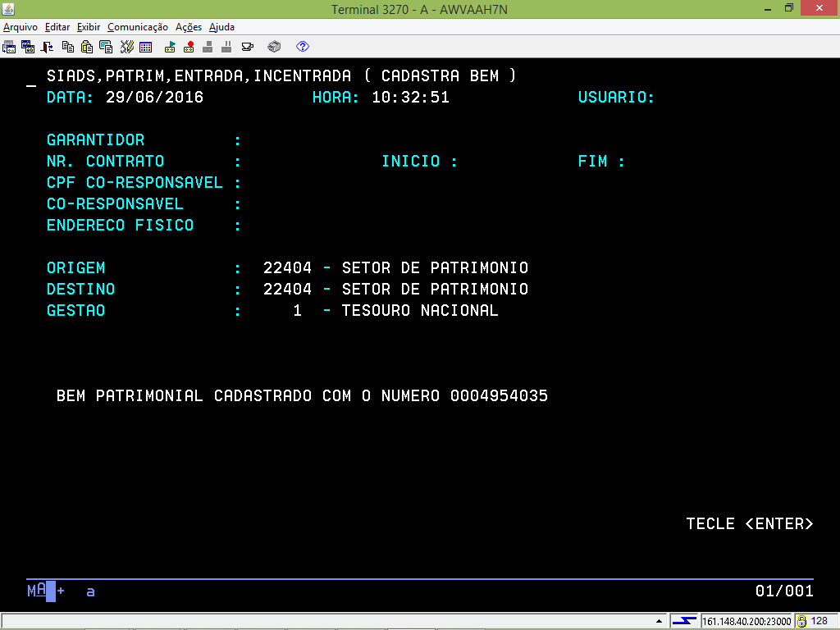Image resolution: width=840 pixels, height=630 pixels.
Task: Click the CO-RESPONSAVEL label row
Action: (x=115, y=204)
